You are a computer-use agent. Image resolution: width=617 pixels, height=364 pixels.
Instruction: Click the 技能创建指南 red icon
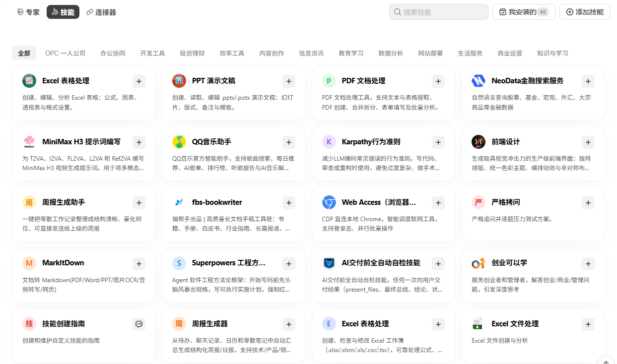tap(29, 324)
